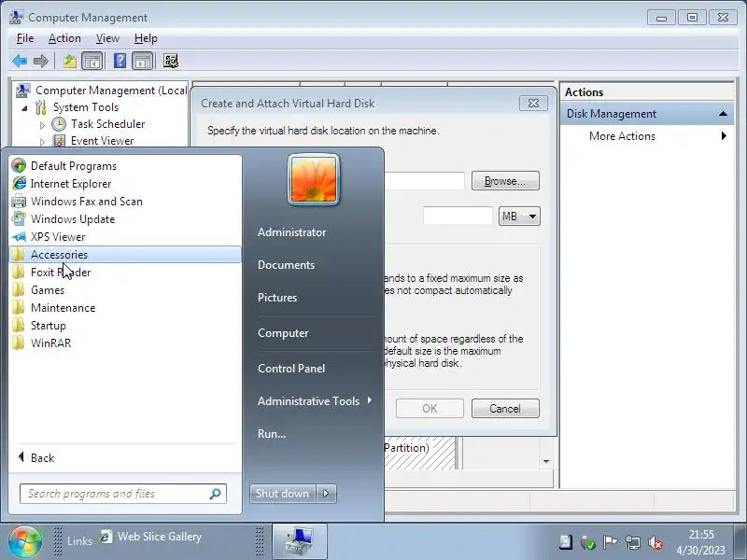747x560 pixels.
Task: Launch Internet Explorer from Start menu
Action: click(x=125, y=183)
